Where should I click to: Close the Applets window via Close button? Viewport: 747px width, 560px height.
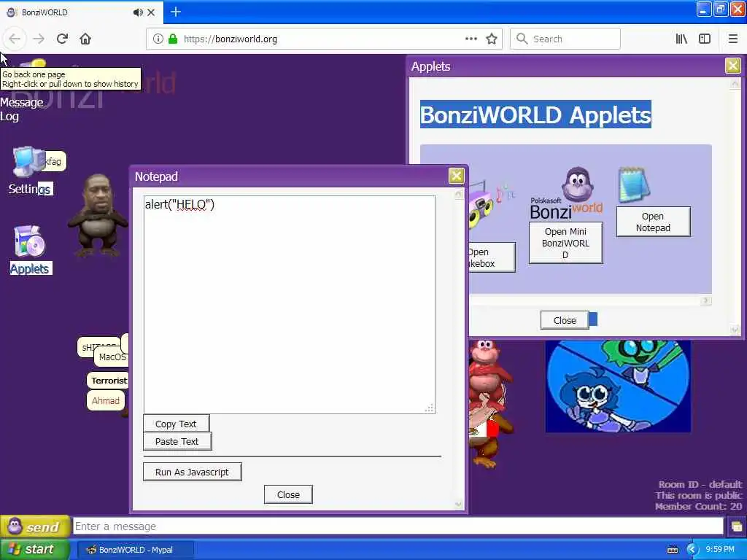tap(565, 321)
